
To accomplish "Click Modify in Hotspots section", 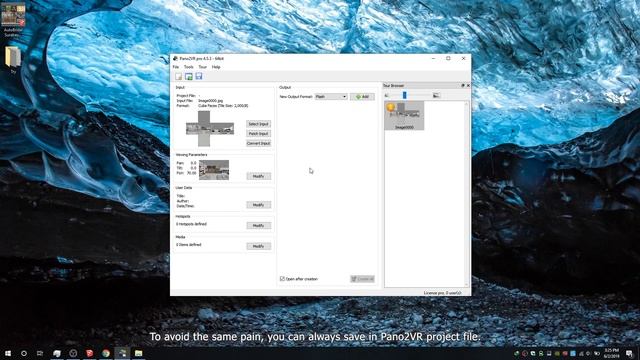I will pyautogui.click(x=258, y=225).
